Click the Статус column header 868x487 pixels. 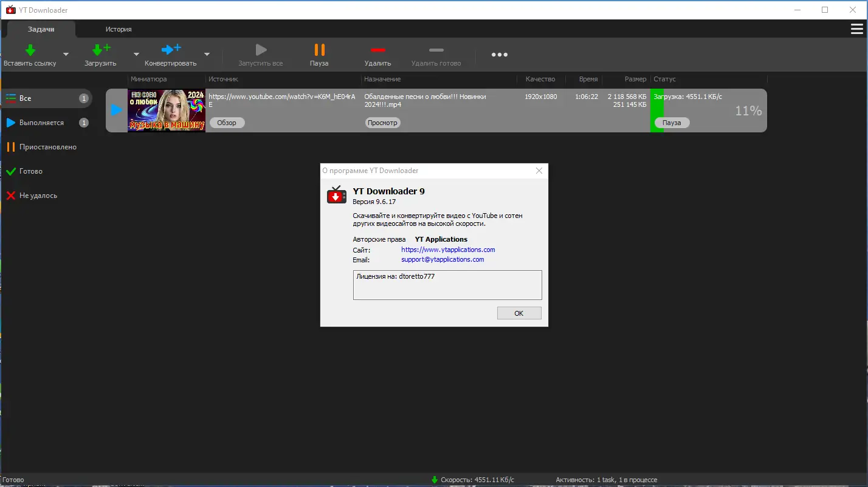(x=664, y=79)
